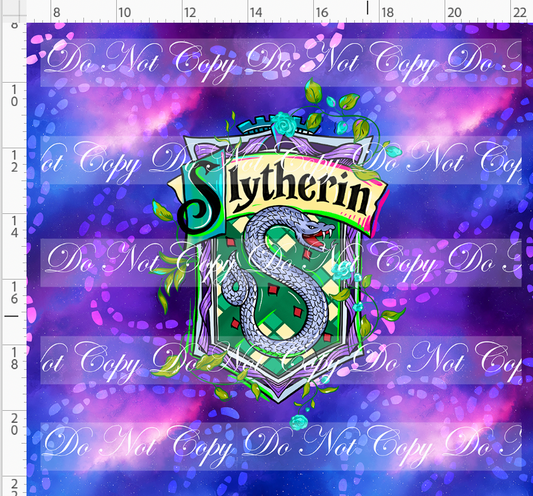This screenshot has width=533, height=496.
Task: Click the ruler origin box in corner
Action: tap(13, 11)
